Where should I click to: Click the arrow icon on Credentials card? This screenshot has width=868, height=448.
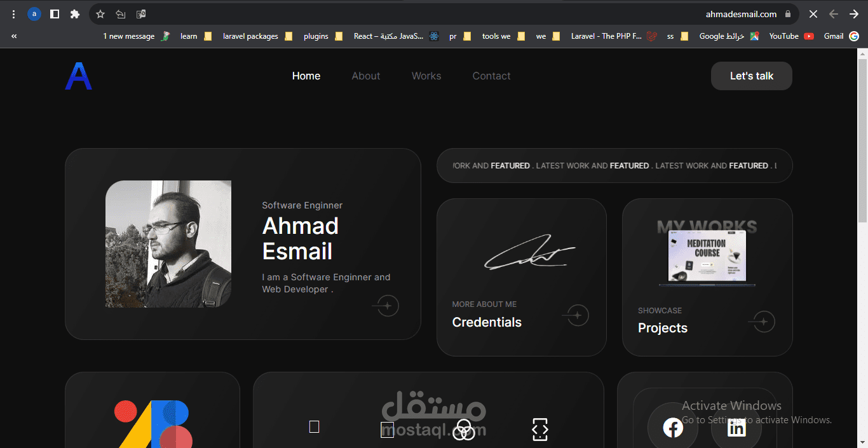pos(576,315)
